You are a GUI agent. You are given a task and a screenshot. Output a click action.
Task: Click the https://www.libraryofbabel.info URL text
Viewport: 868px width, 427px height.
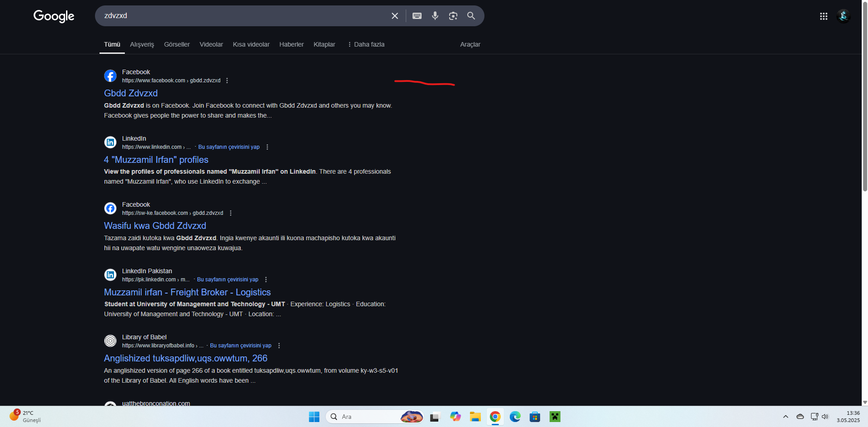click(158, 346)
